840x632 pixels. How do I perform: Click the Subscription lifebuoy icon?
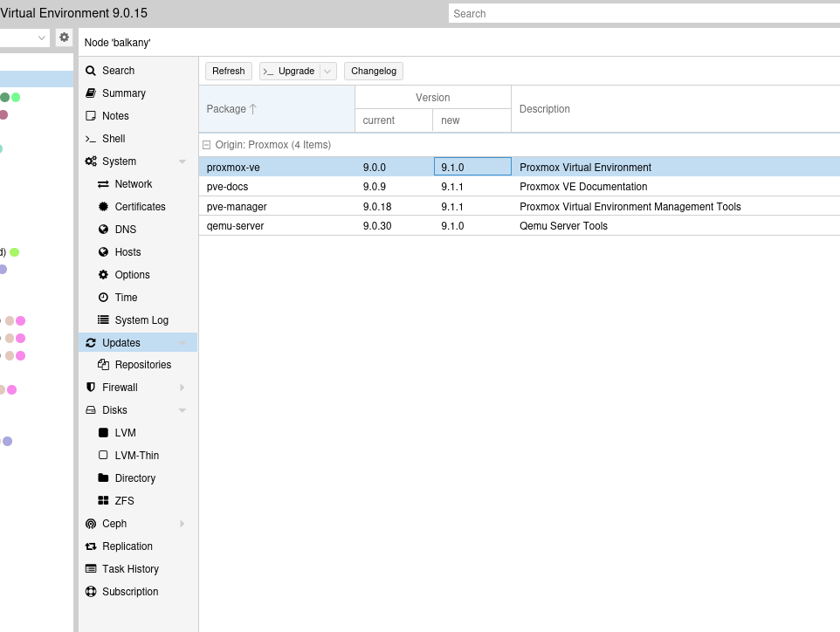click(91, 592)
